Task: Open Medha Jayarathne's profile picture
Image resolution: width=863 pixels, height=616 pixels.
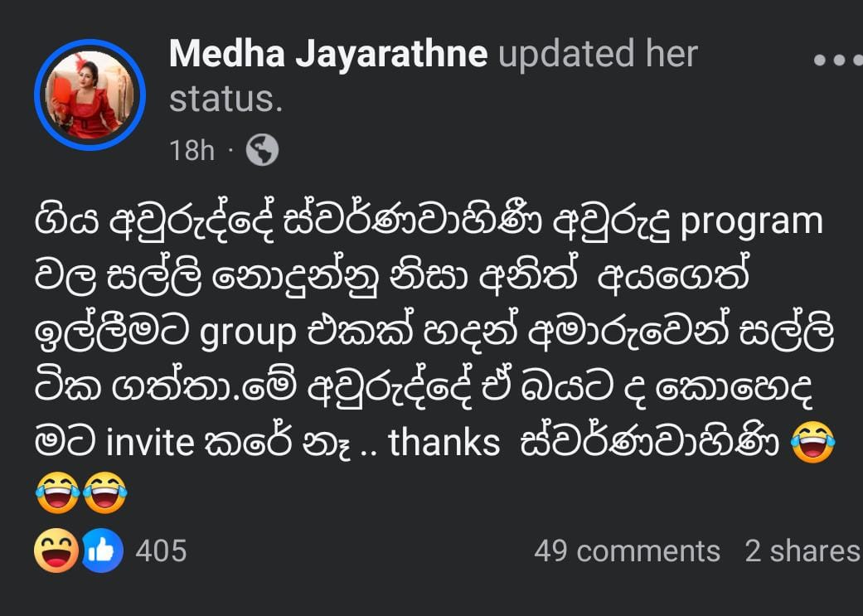Action: pos(90,95)
